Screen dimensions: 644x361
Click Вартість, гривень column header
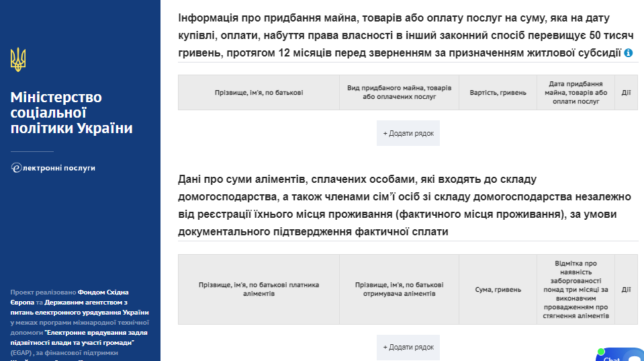pos(498,93)
